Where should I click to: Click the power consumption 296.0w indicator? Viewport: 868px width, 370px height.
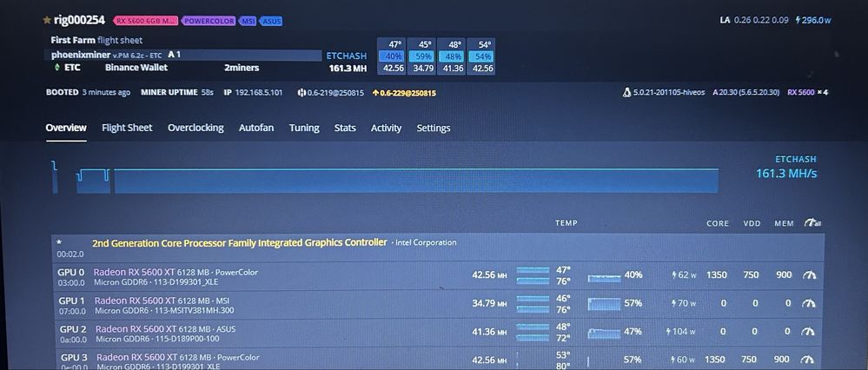click(x=813, y=20)
